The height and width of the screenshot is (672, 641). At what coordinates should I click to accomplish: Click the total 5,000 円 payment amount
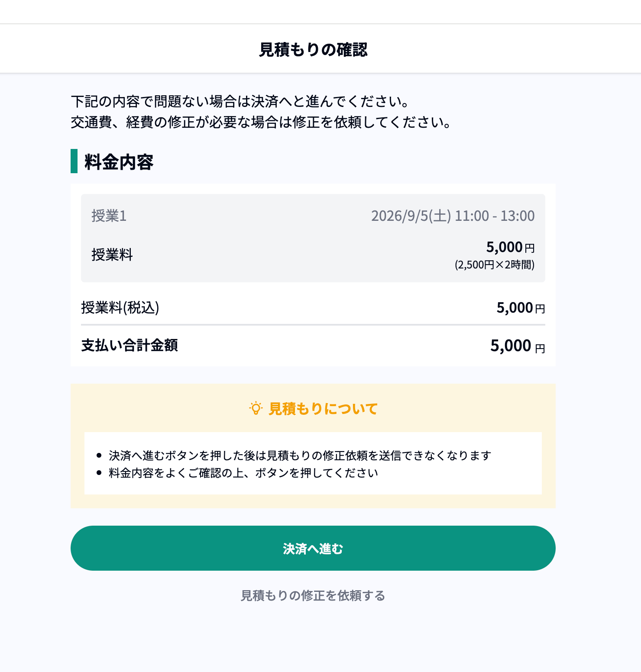518,346
